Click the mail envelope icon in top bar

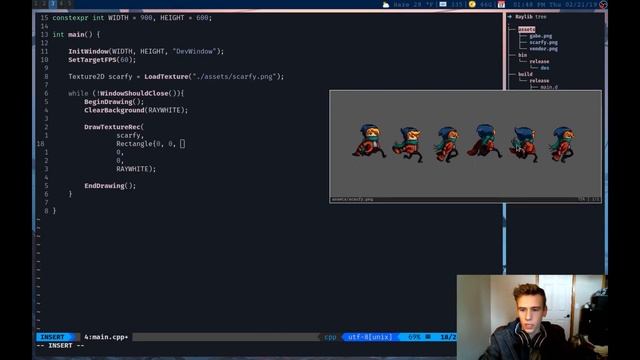(x=443, y=4)
